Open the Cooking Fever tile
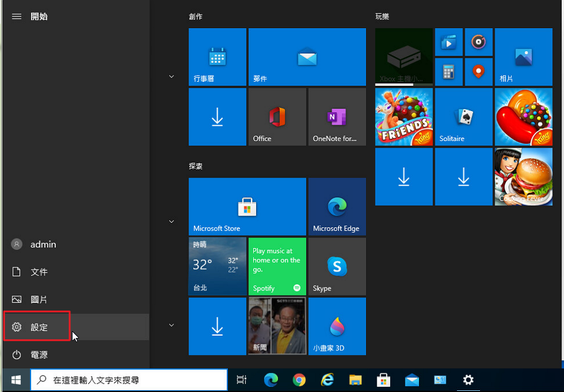This screenshot has width=564, height=392. pyautogui.click(x=523, y=177)
